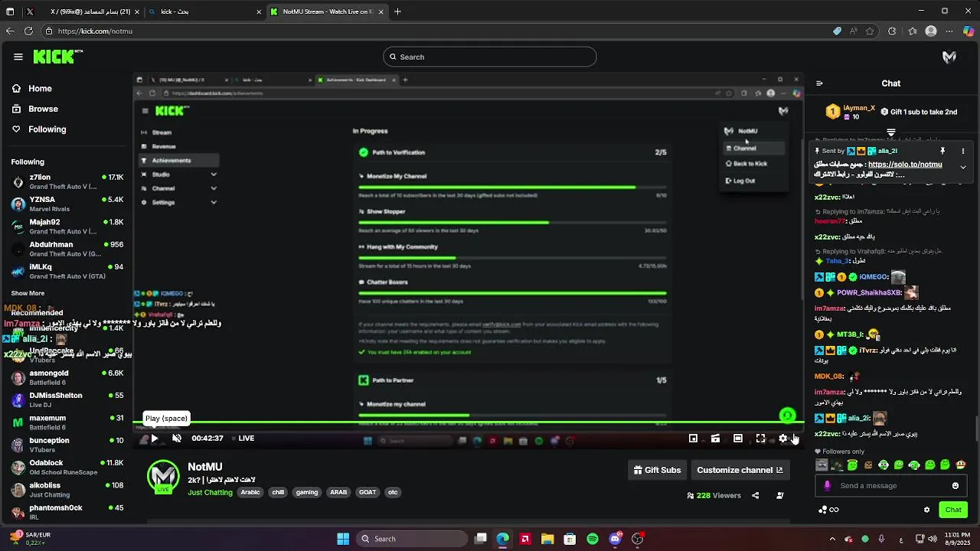Open YZNSA channel in sidebar
The width and height of the screenshot is (980, 551).
(x=67, y=204)
